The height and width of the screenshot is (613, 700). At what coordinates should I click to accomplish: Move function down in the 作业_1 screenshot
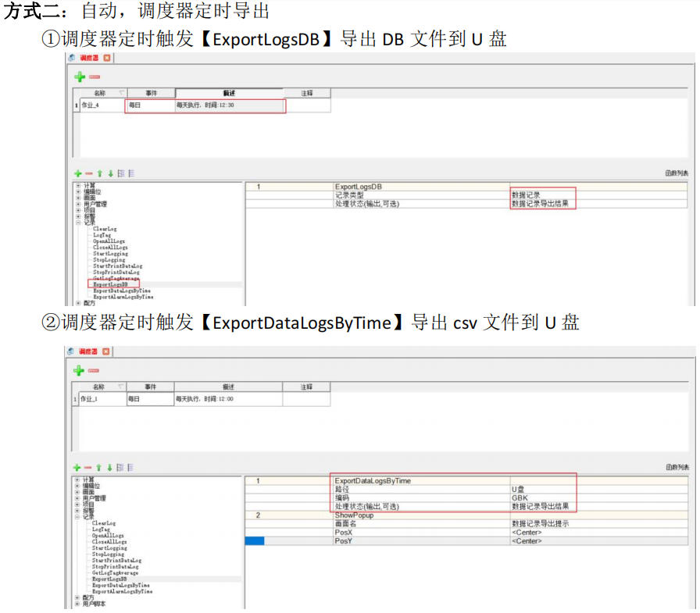point(109,468)
